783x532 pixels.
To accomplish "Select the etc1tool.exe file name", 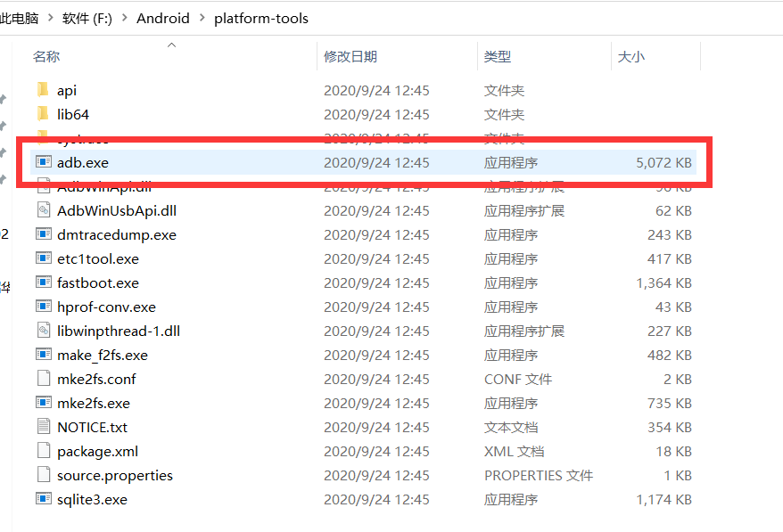I will tap(98, 259).
